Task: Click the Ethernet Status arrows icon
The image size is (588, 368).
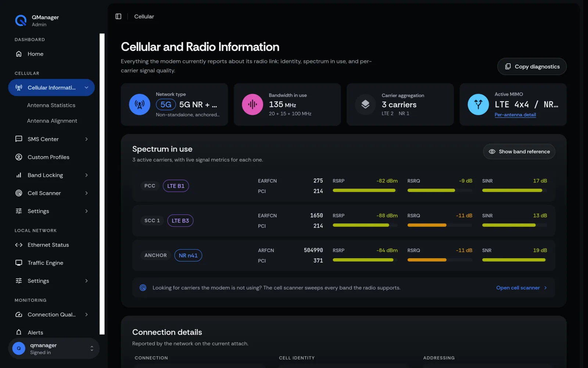Action: (x=19, y=245)
